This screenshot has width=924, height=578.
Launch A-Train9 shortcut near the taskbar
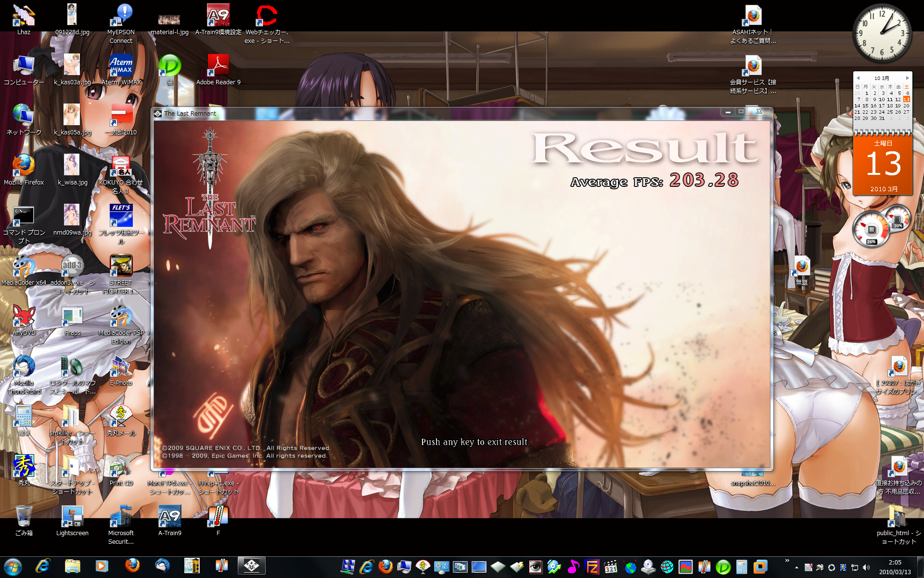click(169, 516)
